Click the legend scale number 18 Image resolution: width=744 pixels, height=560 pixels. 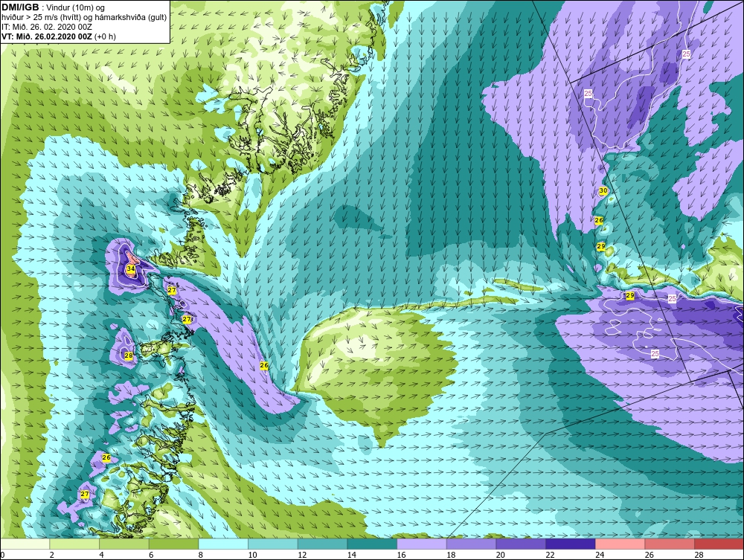tap(451, 555)
